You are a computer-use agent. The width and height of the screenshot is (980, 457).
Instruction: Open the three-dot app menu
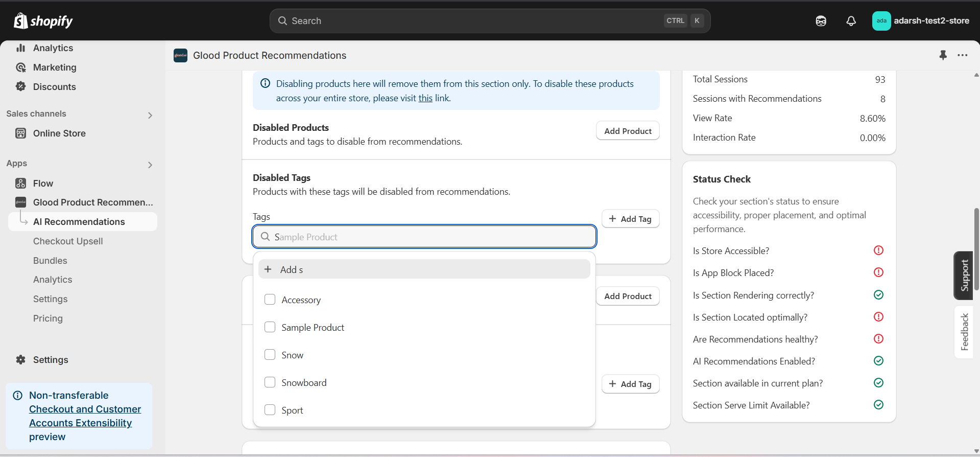click(962, 55)
